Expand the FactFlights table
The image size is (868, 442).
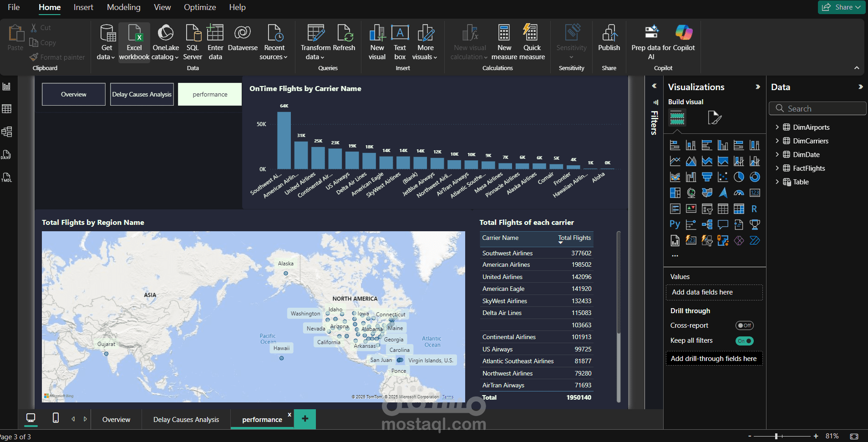pyautogui.click(x=777, y=168)
